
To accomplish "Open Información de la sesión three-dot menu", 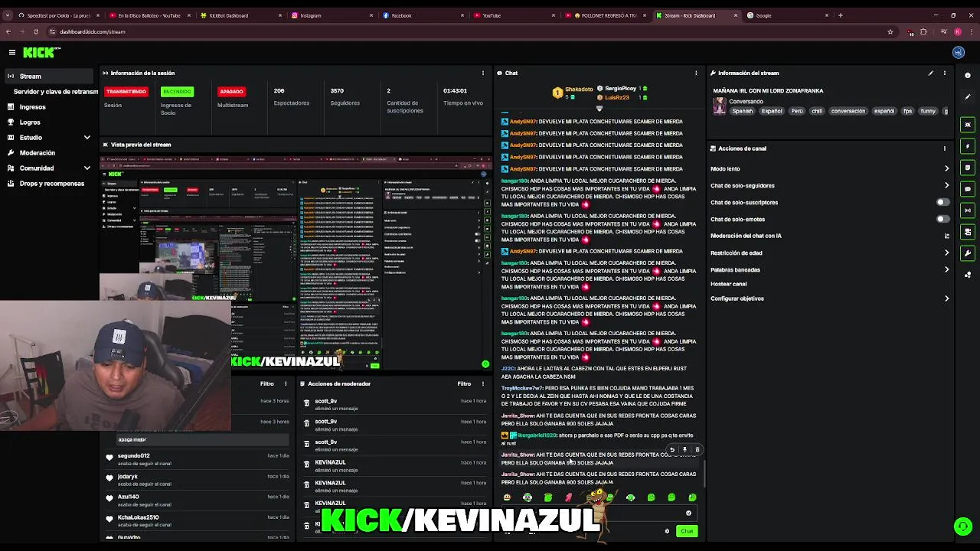I will pos(482,73).
